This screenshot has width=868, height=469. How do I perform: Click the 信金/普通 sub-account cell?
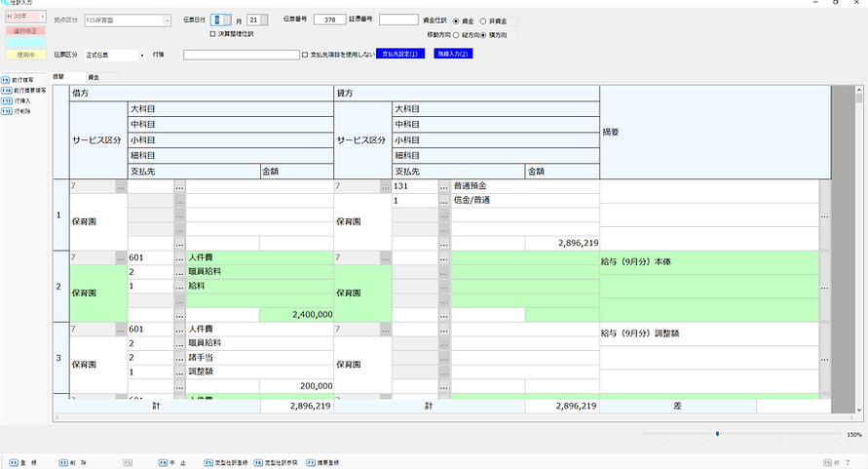pos(525,201)
